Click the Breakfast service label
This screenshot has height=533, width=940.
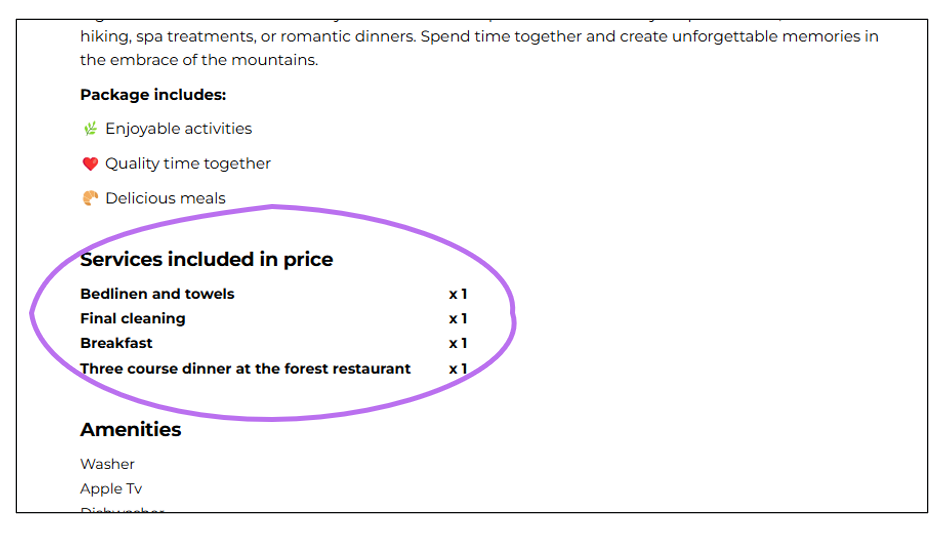tap(116, 343)
